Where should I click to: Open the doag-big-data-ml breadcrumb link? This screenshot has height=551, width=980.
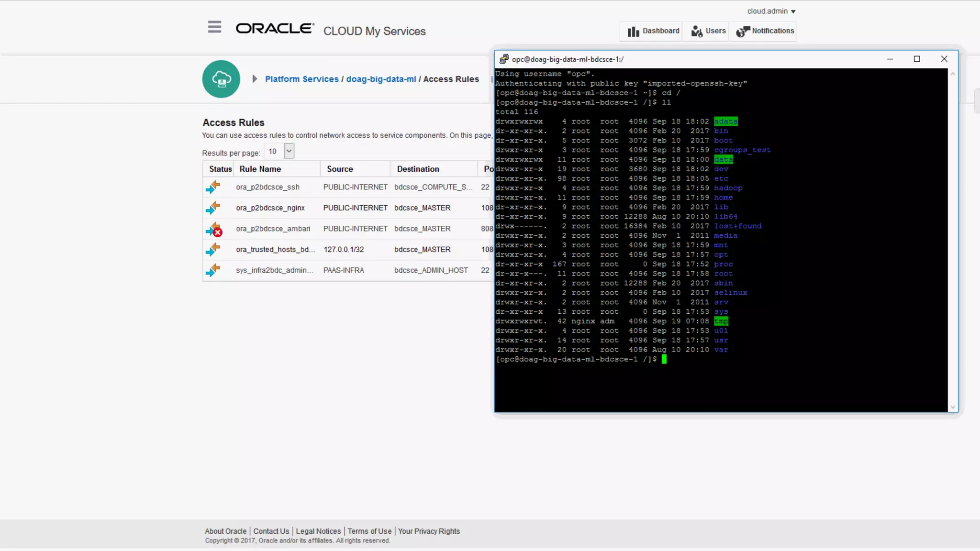pyautogui.click(x=381, y=79)
